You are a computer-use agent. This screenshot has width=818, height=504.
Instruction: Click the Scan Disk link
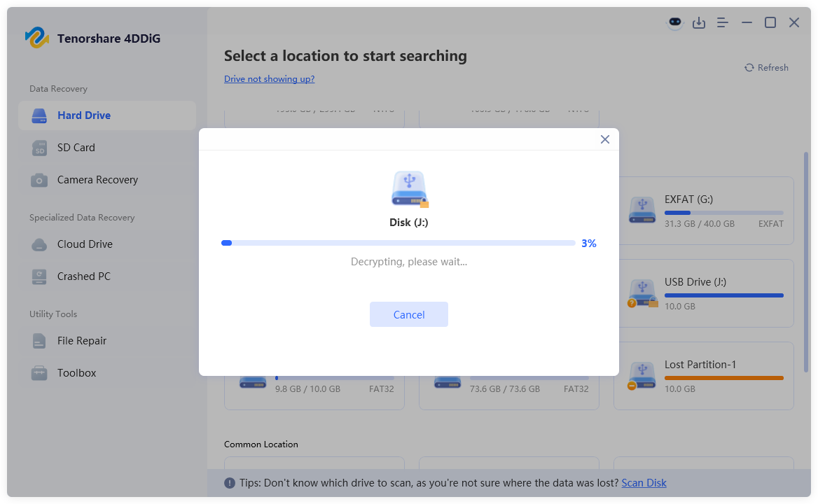[644, 483]
